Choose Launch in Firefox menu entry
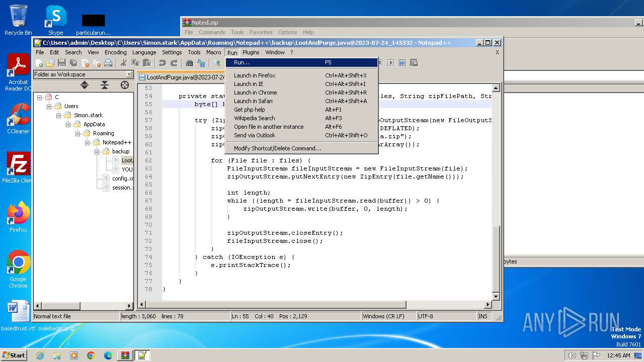 click(x=301, y=75)
